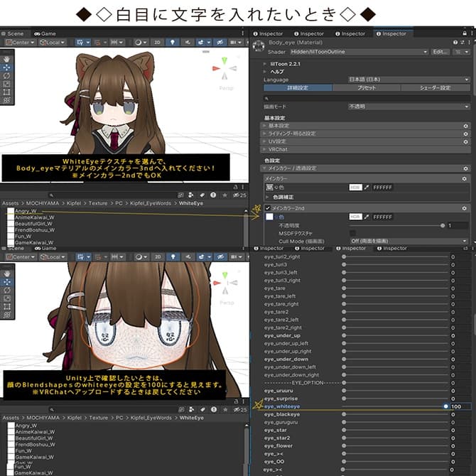The width and height of the screenshot is (476, 476).
Task: Click the eyedropper next to main color
Action: (x=367, y=188)
